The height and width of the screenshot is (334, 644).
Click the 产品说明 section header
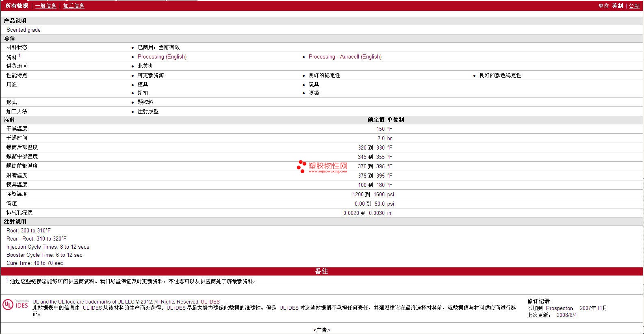point(322,21)
